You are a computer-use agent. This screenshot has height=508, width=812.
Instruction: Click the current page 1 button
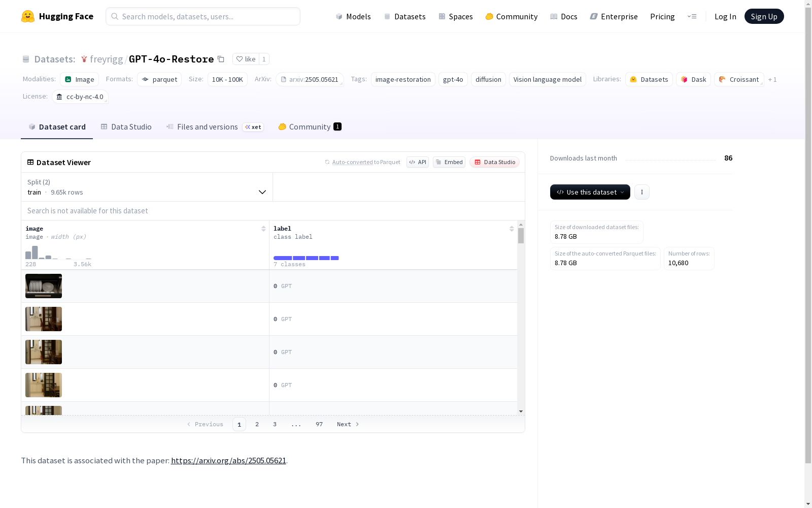(x=239, y=424)
